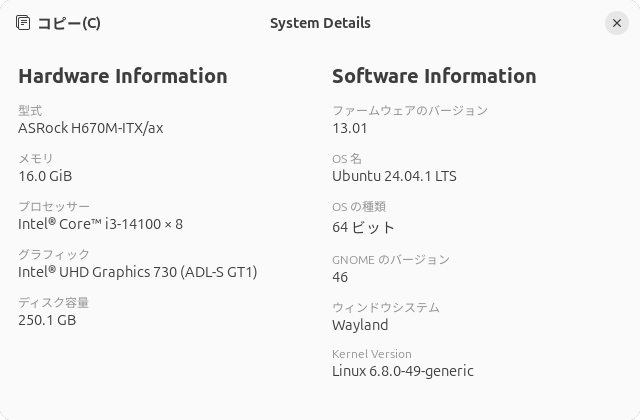Click the メモリ label
640x420 pixels.
(36, 158)
